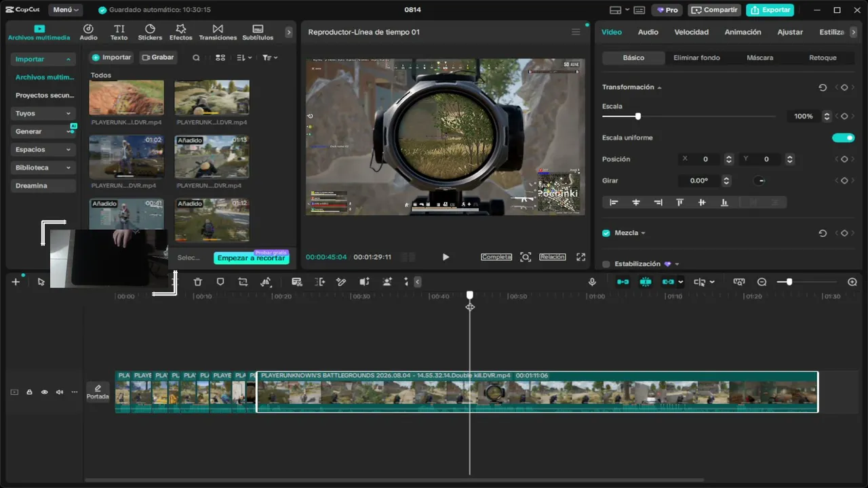Click the timeline zoom slider handle
Image resolution: width=868 pixels, height=488 pixels.
(789, 282)
